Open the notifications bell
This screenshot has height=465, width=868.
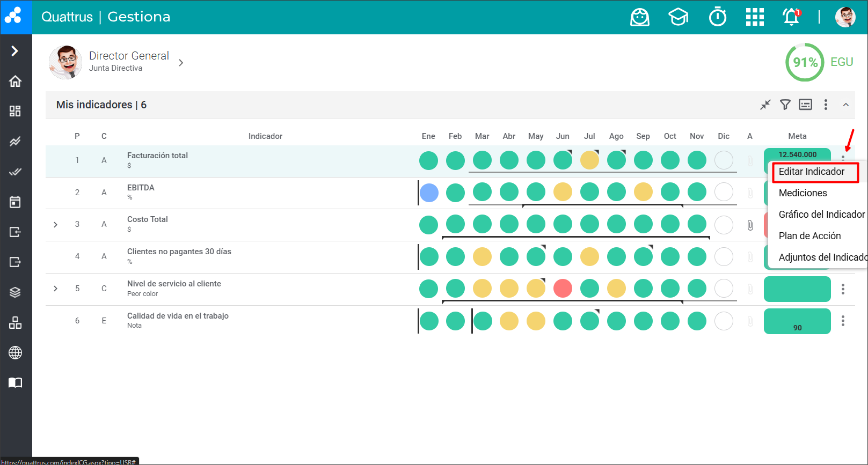(x=791, y=17)
